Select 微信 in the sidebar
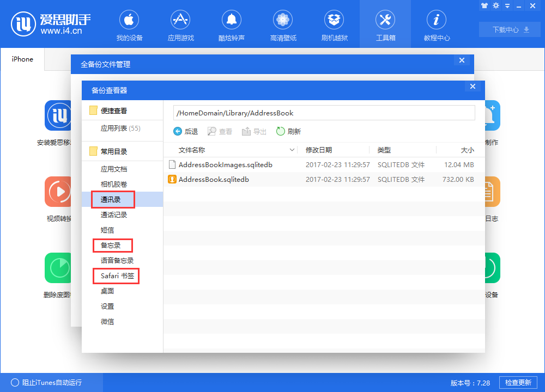The width and height of the screenshot is (545, 392). (x=106, y=321)
